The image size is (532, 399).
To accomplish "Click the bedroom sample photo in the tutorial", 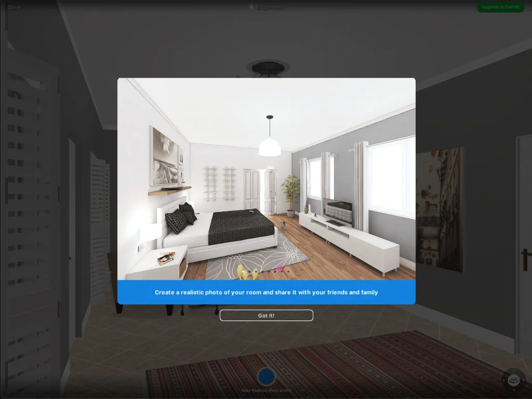I will 267,179.
